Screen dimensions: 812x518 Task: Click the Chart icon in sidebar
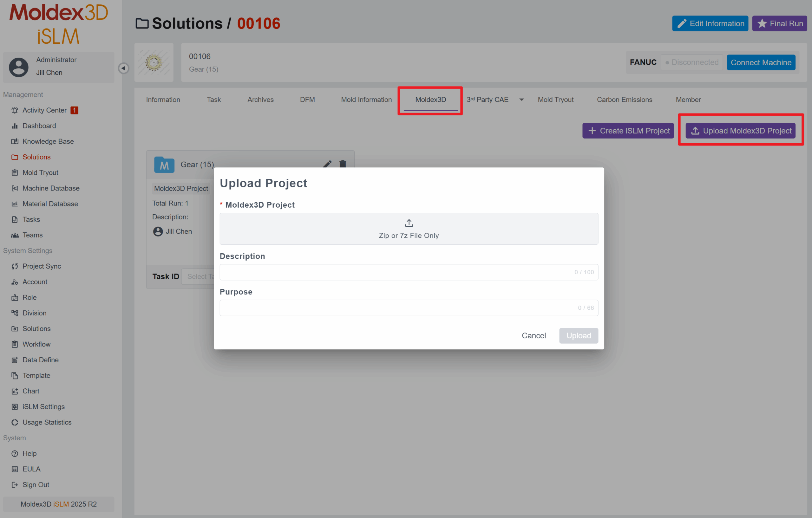[x=15, y=391]
